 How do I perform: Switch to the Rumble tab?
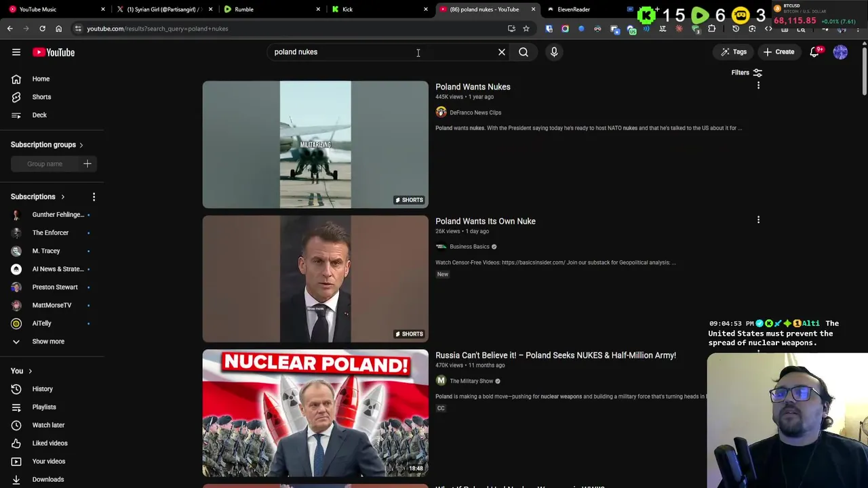coord(271,9)
